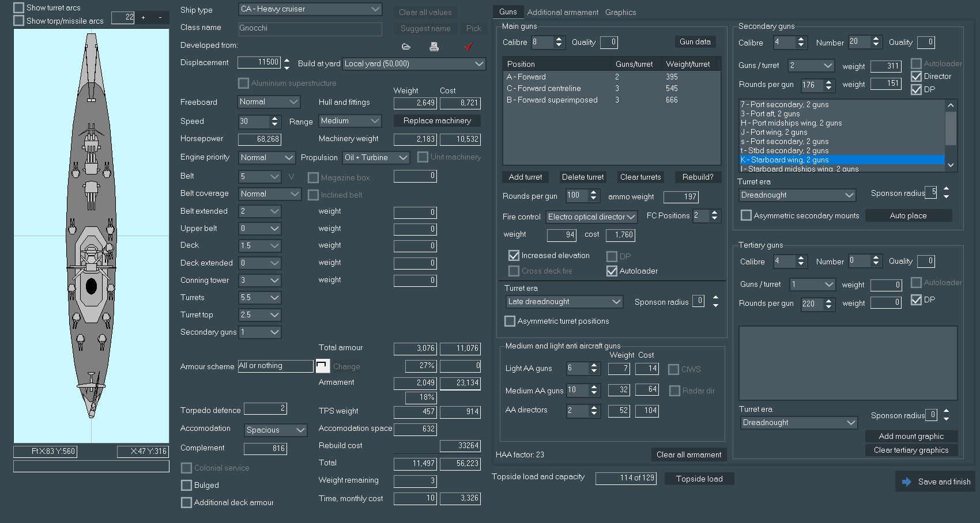This screenshot has width=980, height=523.
Task: Click the Topside load button
Action: (x=699, y=479)
